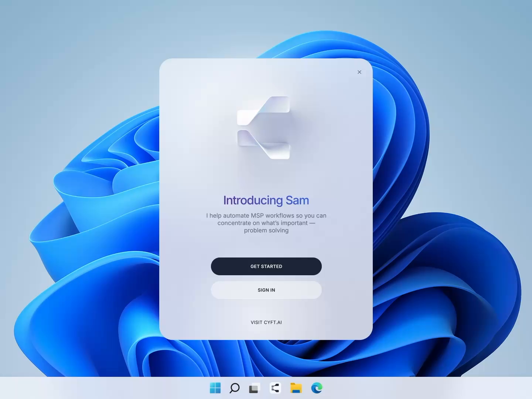Click the Sam logo graphic in dialog
The image size is (532, 399).
pos(263,128)
